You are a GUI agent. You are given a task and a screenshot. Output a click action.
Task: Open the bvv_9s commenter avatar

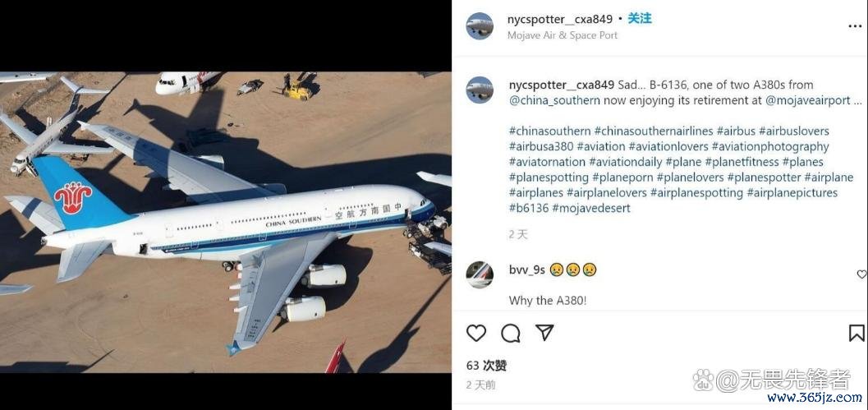pyautogui.click(x=480, y=274)
